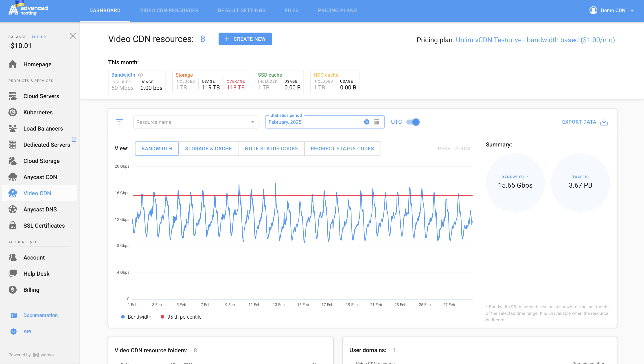Viewport: 644px width, 364px height.
Task: Click the Cloud Servers icon
Action: coord(13,96)
